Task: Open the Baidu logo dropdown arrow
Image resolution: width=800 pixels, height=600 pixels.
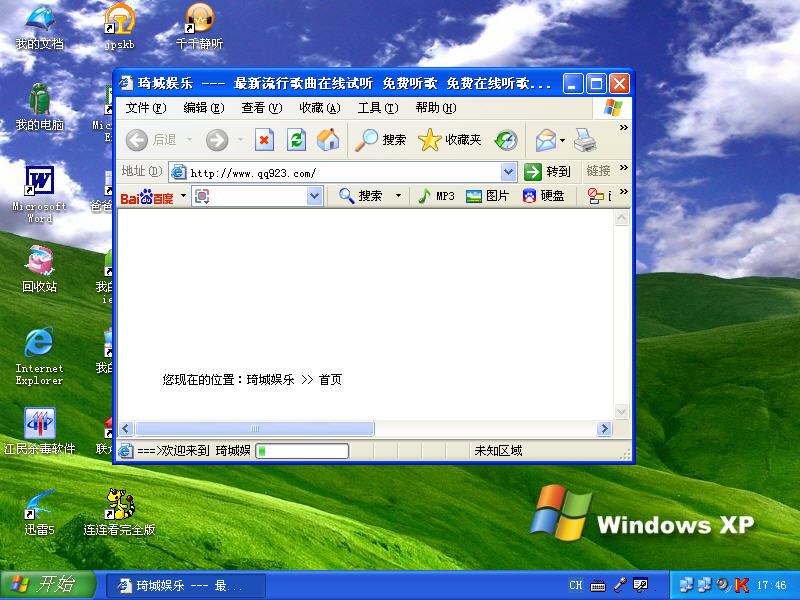Action: (x=183, y=195)
